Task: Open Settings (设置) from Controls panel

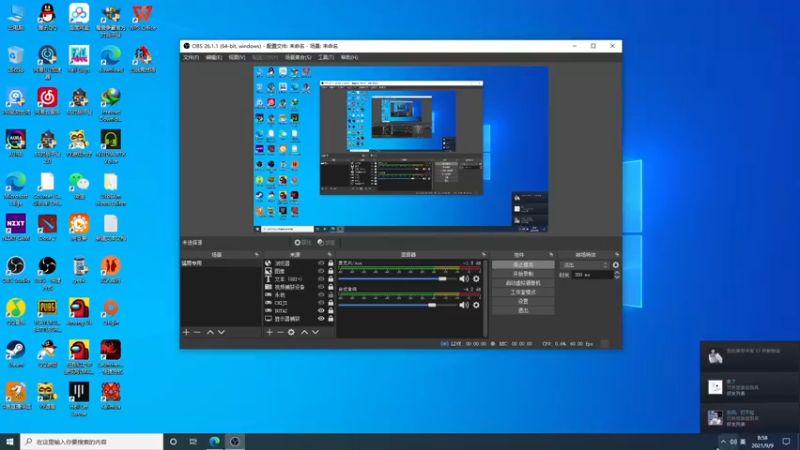Action: 523,302
